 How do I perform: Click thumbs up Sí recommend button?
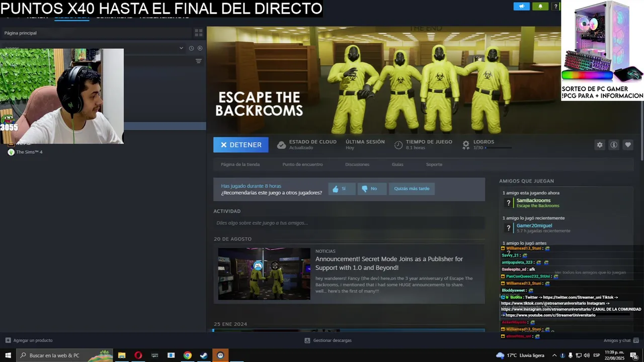342,189
